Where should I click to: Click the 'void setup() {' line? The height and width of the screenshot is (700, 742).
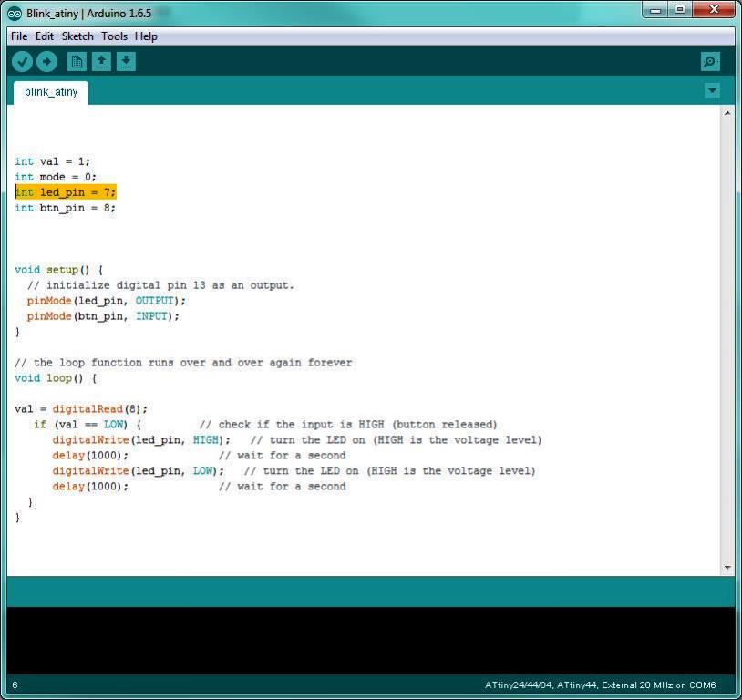coord(58,270)
